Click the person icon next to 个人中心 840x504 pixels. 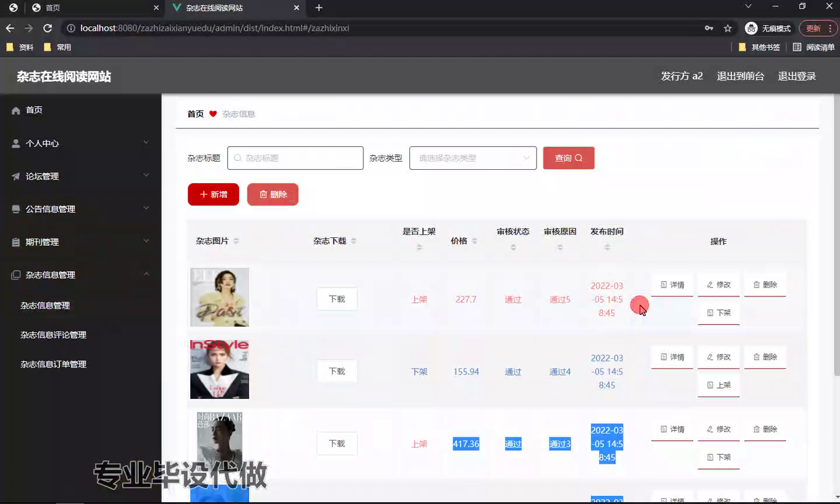[x=16, y=143]
